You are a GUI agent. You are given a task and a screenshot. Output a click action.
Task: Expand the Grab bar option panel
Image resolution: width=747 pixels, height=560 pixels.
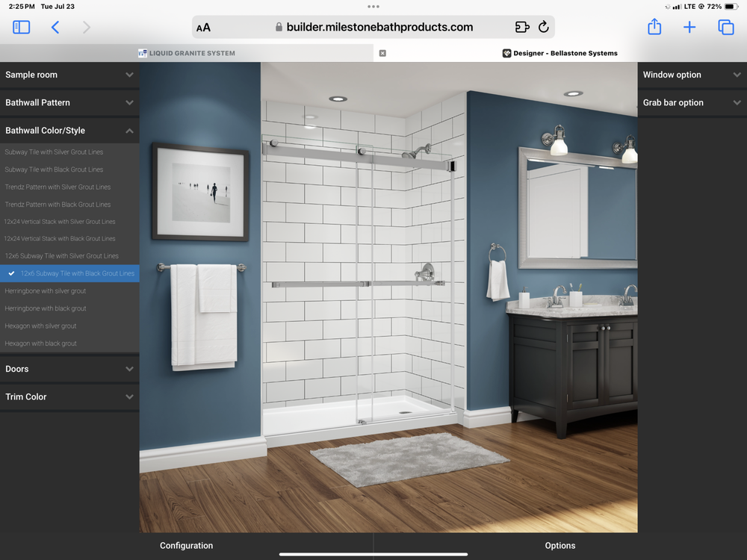(692, 103)
